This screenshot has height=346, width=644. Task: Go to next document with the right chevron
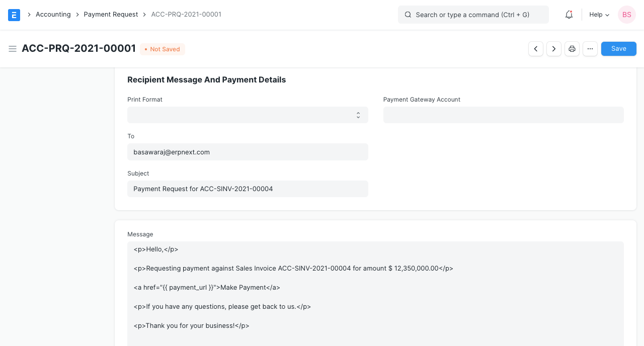[x=553, y=49]
